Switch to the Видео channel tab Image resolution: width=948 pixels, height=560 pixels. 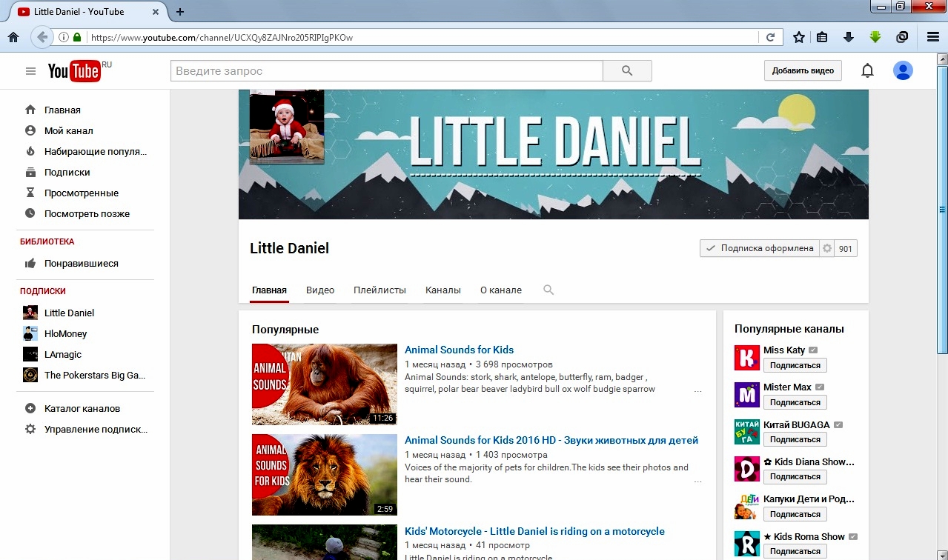(x=320, y=290)
